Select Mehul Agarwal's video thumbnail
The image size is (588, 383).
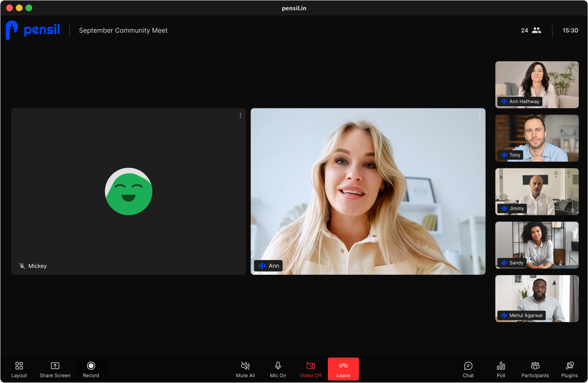point(537,299)
